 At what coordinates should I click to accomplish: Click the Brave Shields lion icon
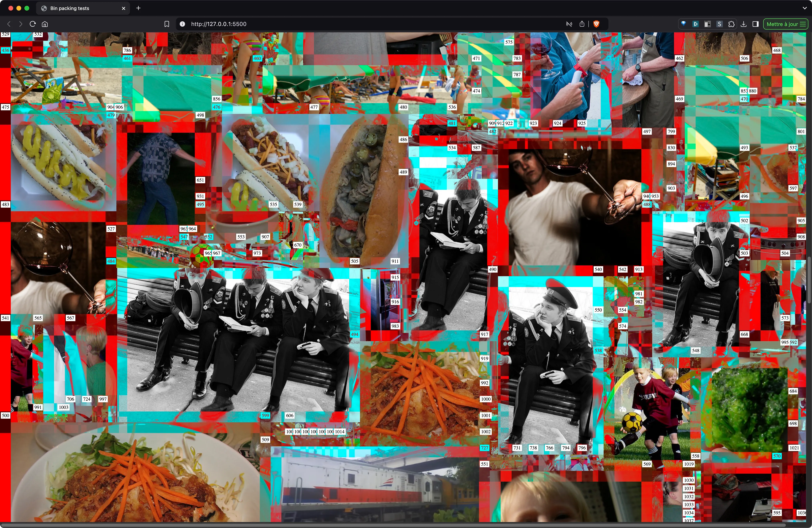(596, 24)
